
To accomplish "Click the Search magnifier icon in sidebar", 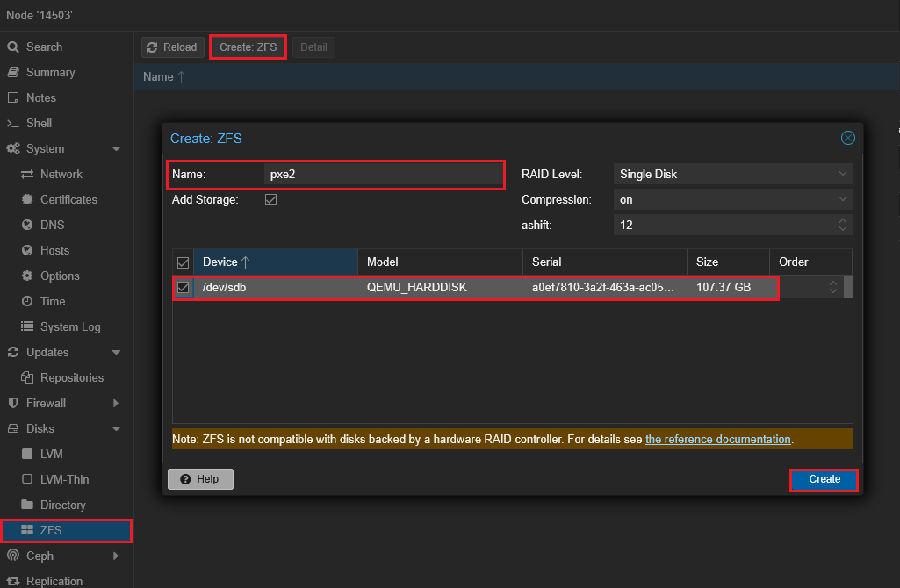I will (x=13, y=47).
